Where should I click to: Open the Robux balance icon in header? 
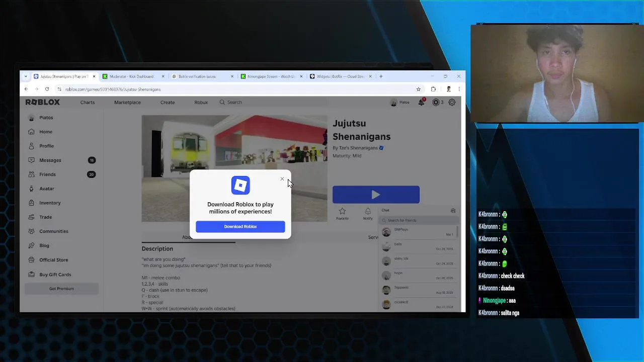[436, 102]
